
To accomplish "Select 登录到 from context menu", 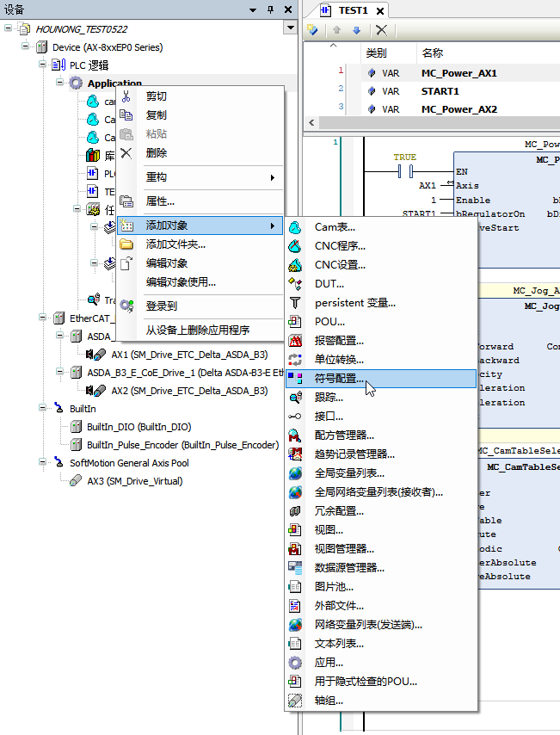I will pos(162,306).
